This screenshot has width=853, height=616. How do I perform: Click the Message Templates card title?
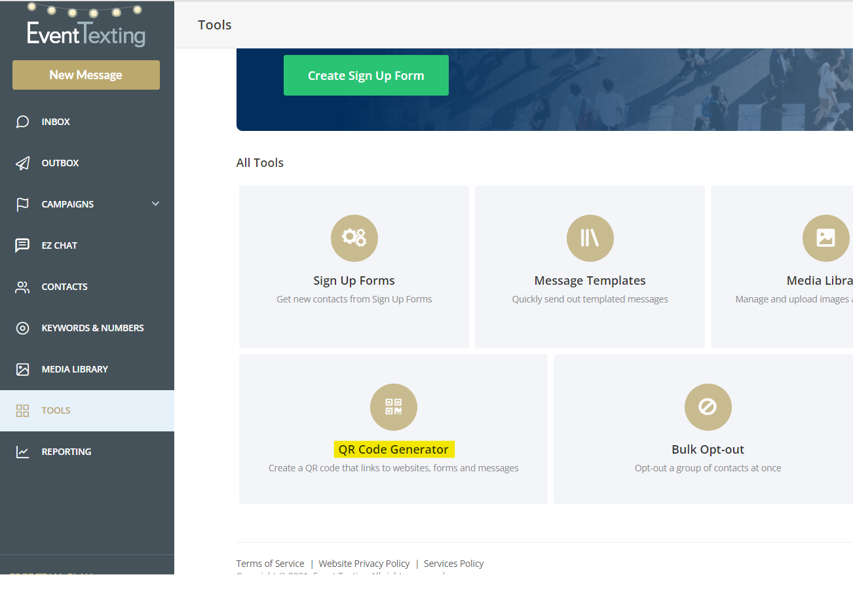point(590,281)
